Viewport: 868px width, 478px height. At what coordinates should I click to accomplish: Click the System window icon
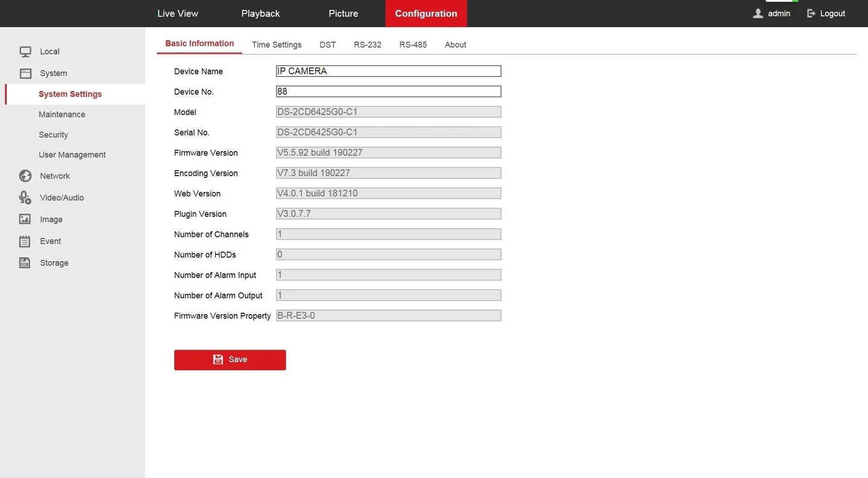[x=25, y=73]
